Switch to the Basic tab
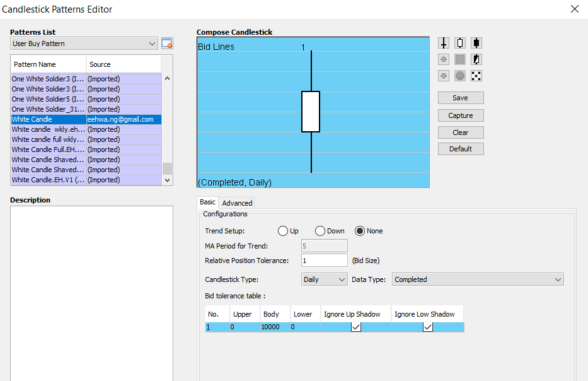This screenshot has width=588, height=381. [x=207, y=202]
